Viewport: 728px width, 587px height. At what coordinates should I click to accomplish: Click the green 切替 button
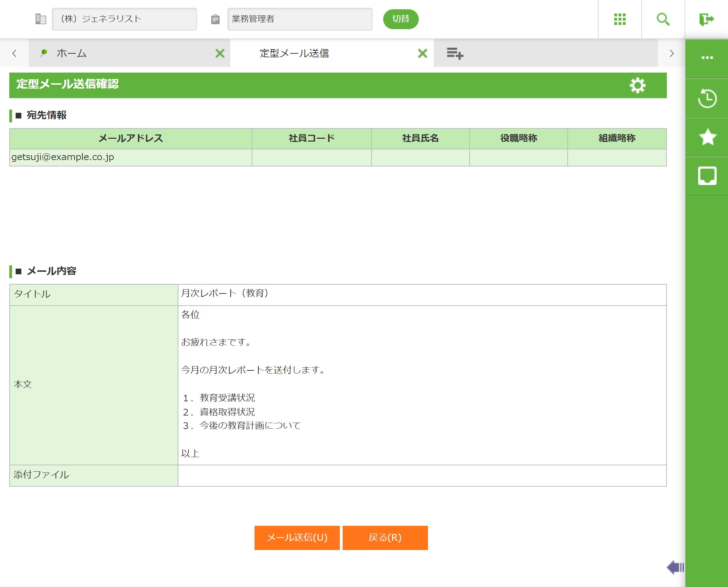pos(401,19)
